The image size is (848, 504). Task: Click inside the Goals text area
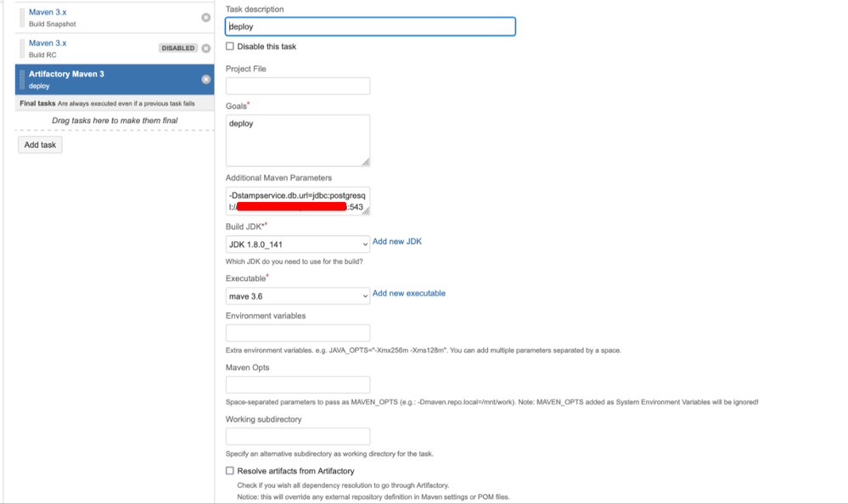[298, 141]
